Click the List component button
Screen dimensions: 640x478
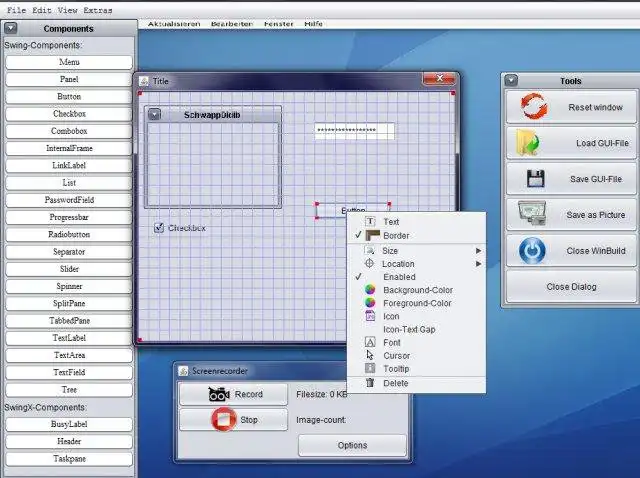69,182
